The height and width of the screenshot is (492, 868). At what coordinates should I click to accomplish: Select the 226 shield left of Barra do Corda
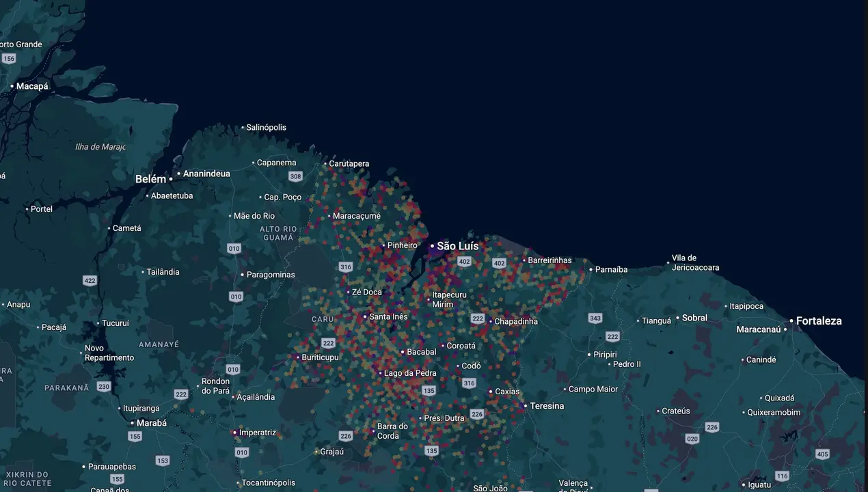pyautogui.click(x=346, y=436)
